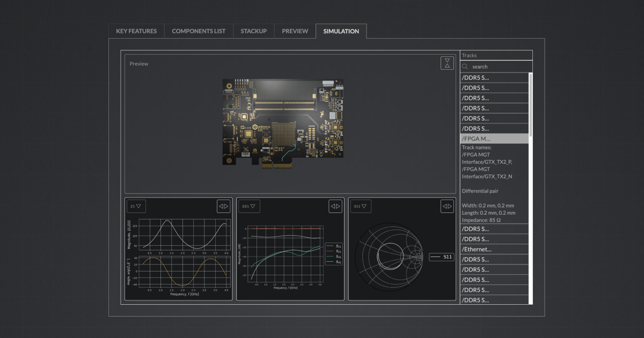Viewport: 644px width, 338px height.
Task: Click the "Differential pair" text
Action: [481, 190]
